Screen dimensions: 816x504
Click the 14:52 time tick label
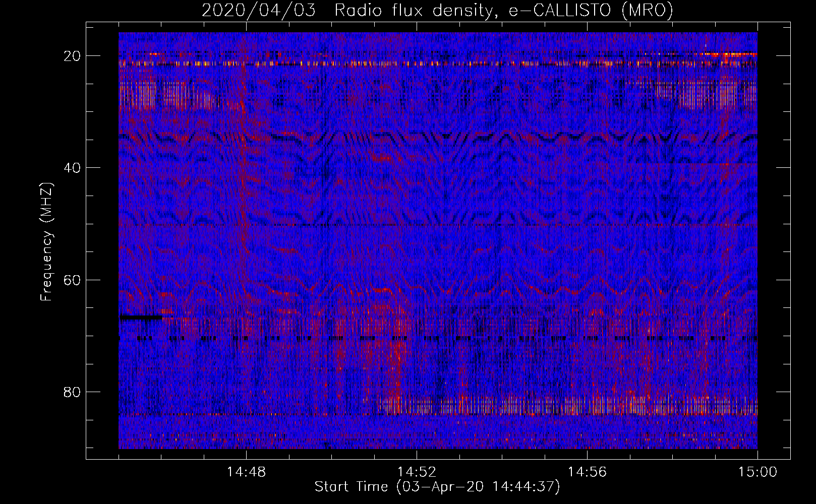point(417,472)
